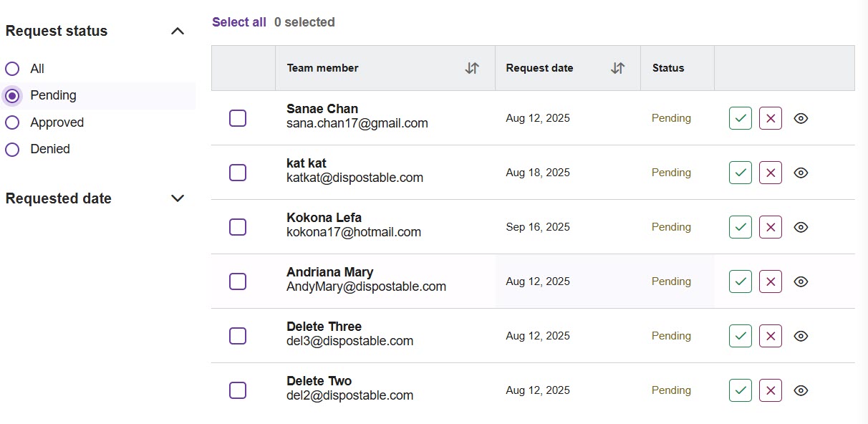Click the Select all link
This screenshot has width=868, height=424.
pyautogui.click(x=239, y=22)
